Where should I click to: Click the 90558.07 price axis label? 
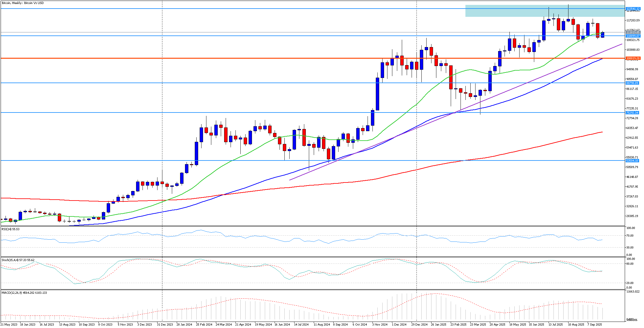[x=632, y=79]
